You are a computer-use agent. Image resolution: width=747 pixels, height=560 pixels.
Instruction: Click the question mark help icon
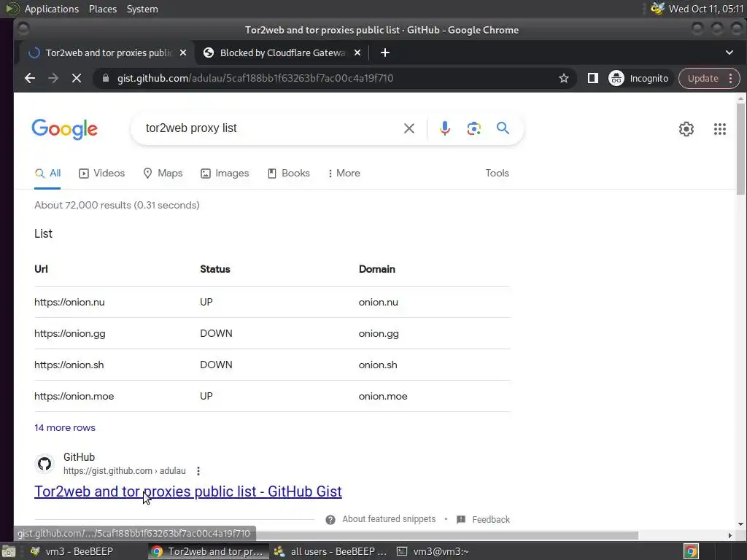click(x=330, y=520)
